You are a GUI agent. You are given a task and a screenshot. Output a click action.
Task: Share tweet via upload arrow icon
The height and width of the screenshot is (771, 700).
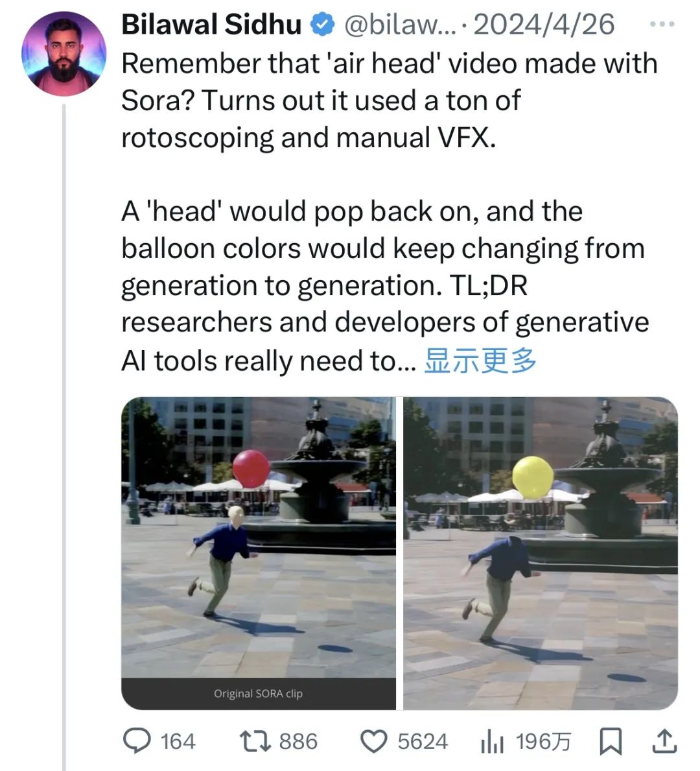coord(664,742)
